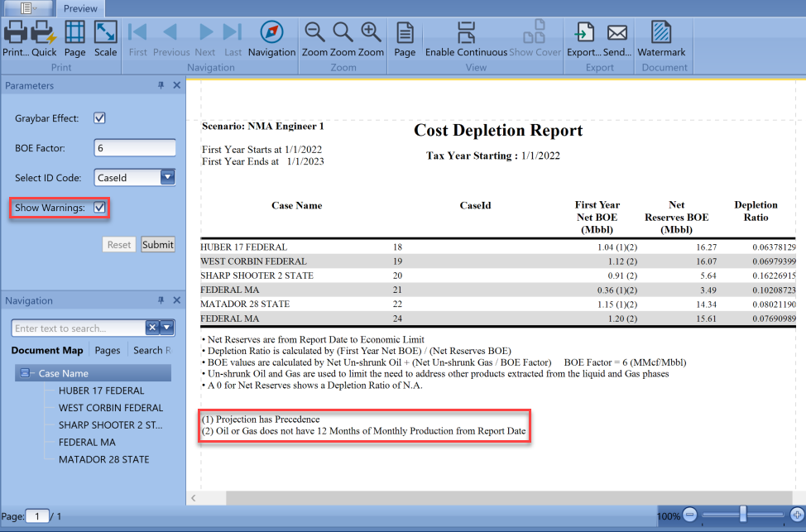Switch to the Pages tab
Screen dimensions: 806x532
tap(108, 350)
